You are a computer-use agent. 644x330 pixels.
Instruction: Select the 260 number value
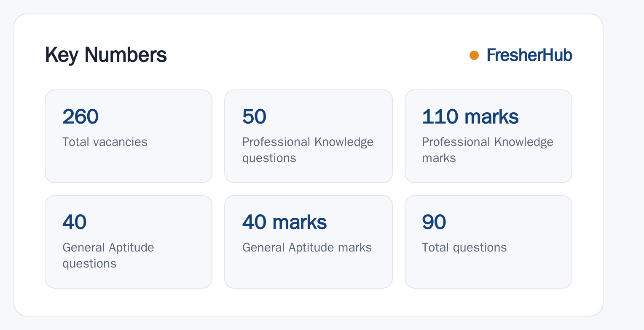pos(80,116)
